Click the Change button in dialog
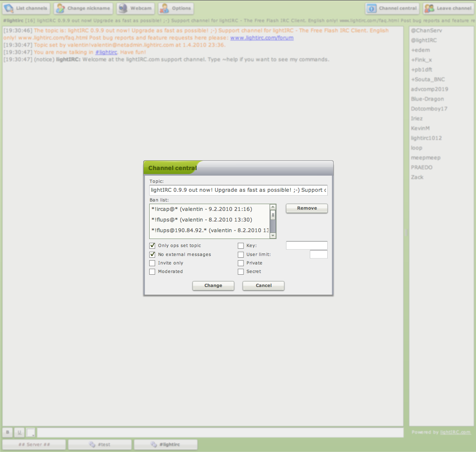The height and width of the screenshot is (452, 476). coord(213,286)
